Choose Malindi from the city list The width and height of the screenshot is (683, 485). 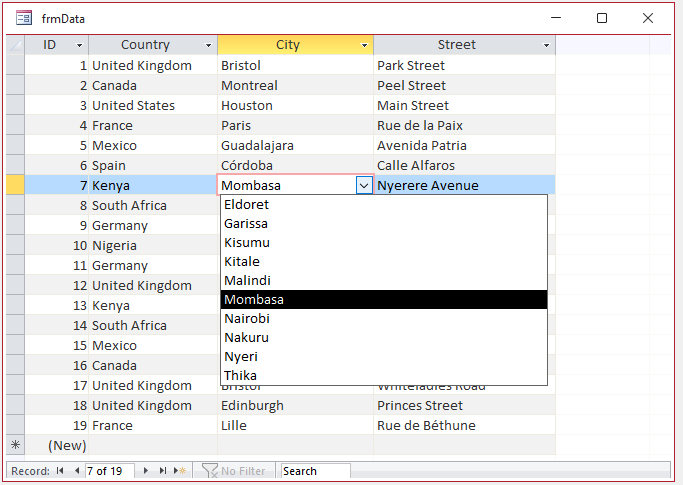[x=384, y=281]
